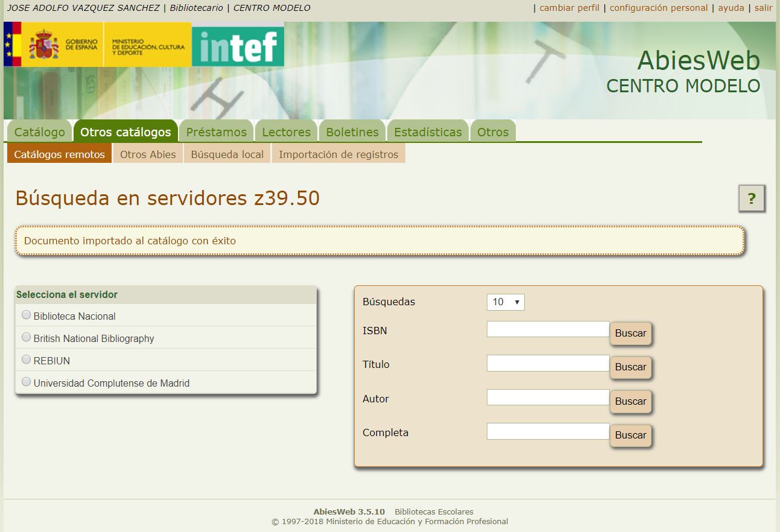Switch to the Otros catálogos tab
The height and width of the screenshot is (532, 780).
pyautogui.click(x=125, y=132)
